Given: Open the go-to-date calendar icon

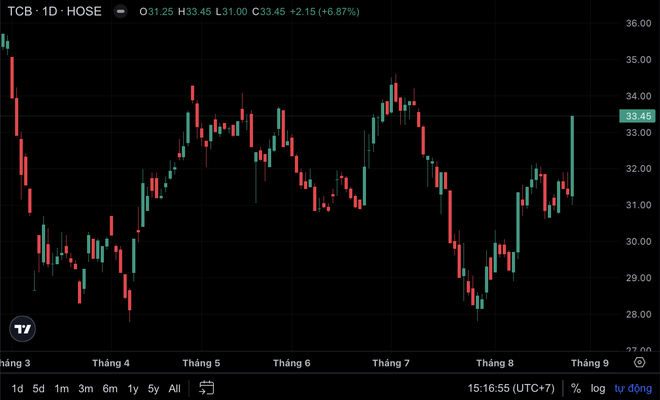Looking at the screenshot, I should [x=206, y=388].
